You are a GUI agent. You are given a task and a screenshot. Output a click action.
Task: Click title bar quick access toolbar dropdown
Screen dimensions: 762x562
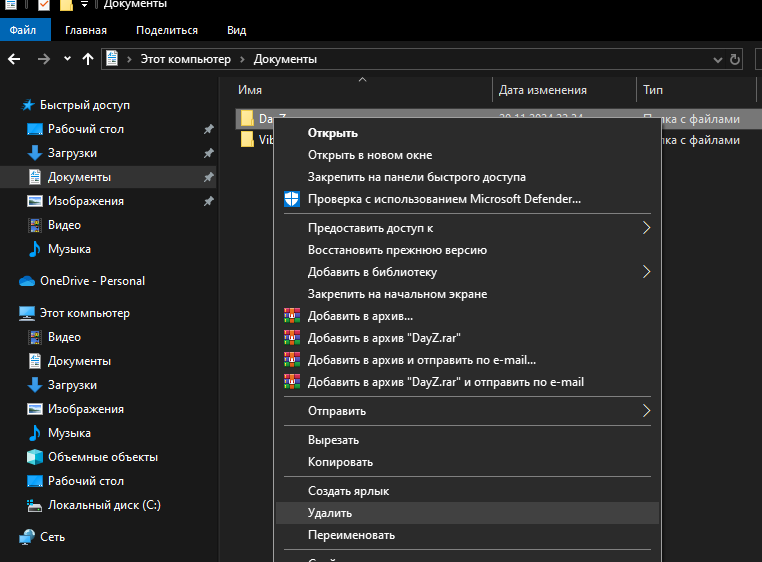[85, 4]
